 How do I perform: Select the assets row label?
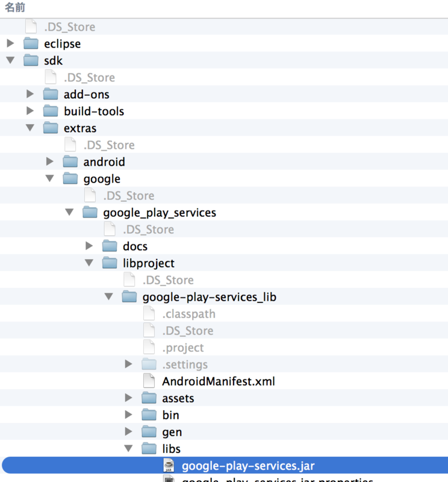click(178, 398)
